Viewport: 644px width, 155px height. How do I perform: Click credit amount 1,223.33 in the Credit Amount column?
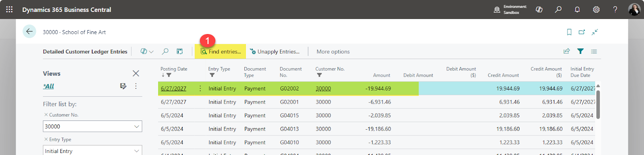click(x=509, y=142)
